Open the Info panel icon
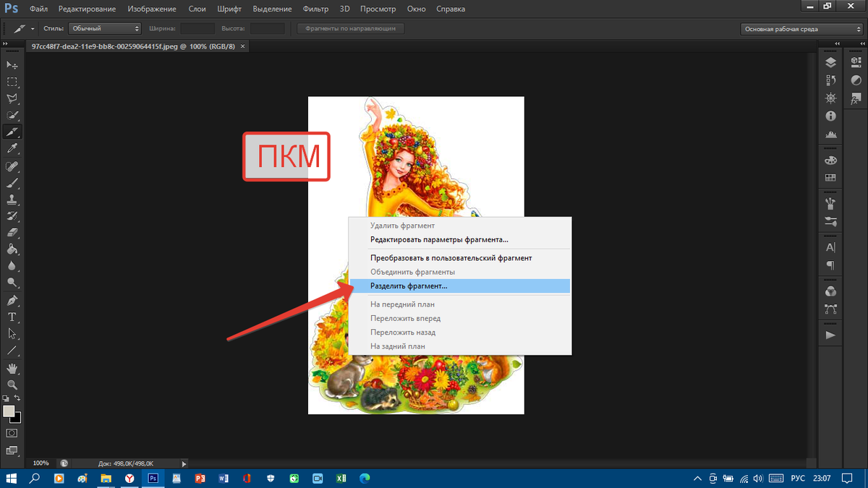 click(830, 116)
